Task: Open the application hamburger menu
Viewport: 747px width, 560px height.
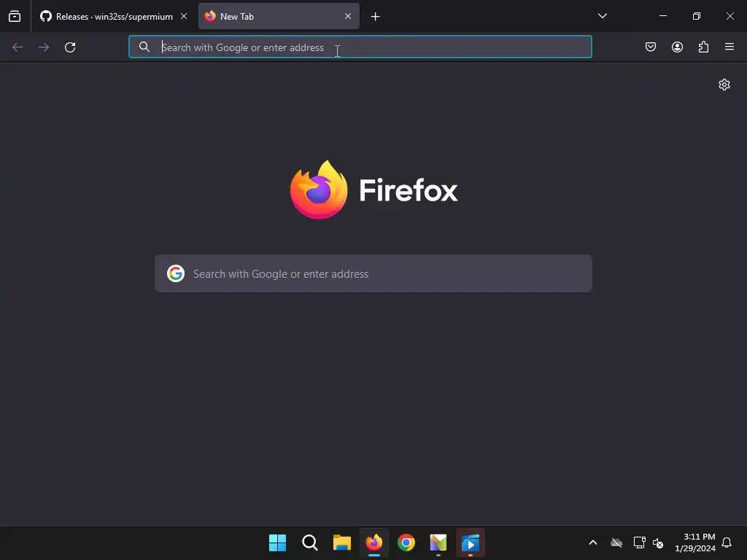Action: 729,47
